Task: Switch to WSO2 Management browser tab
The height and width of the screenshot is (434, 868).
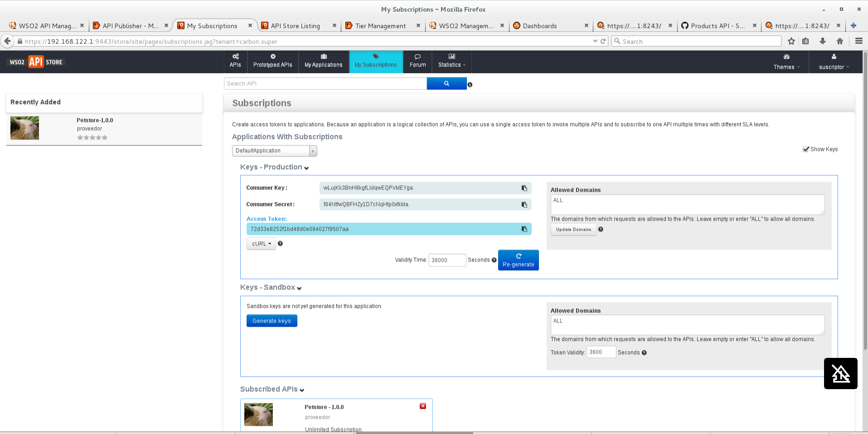Action: [x=466, y=26]
